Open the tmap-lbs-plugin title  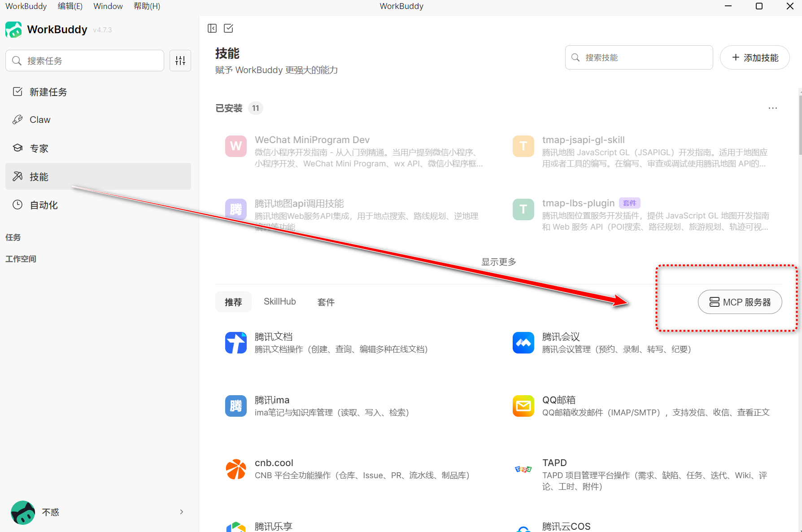pos(578,203)
